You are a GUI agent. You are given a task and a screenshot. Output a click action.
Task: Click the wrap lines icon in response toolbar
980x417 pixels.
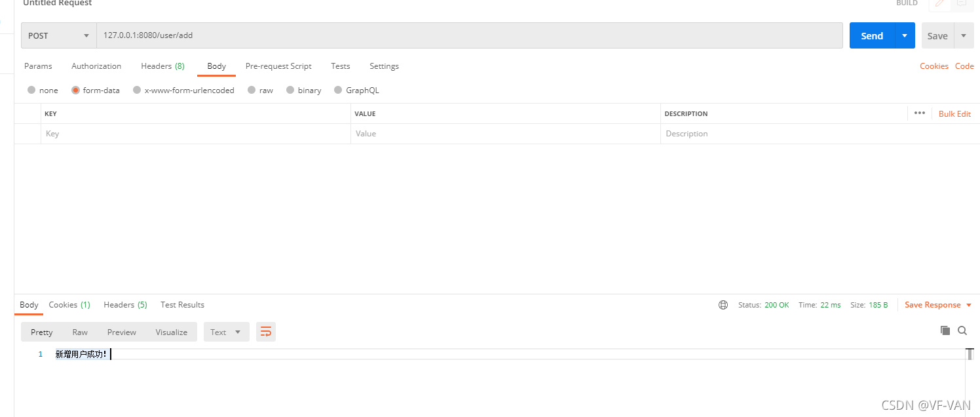point(266,332)
